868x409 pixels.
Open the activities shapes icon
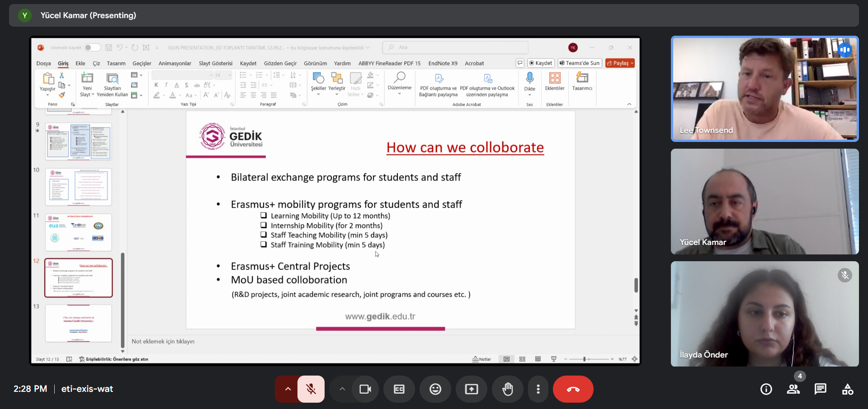click(x=848, y=389)
